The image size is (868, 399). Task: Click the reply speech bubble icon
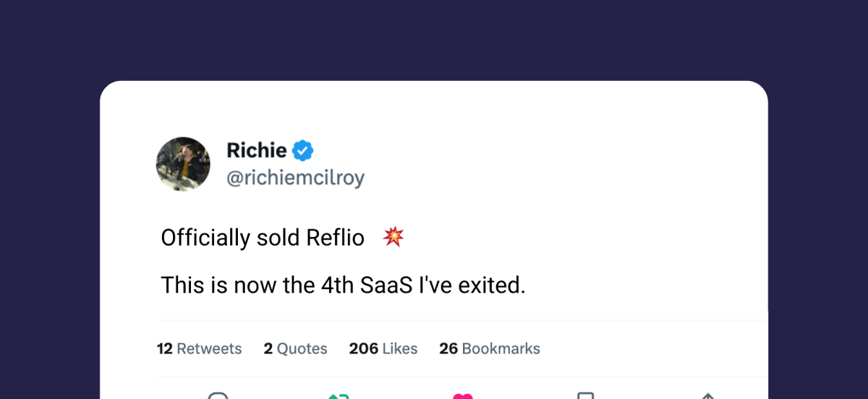click(218, 395)
